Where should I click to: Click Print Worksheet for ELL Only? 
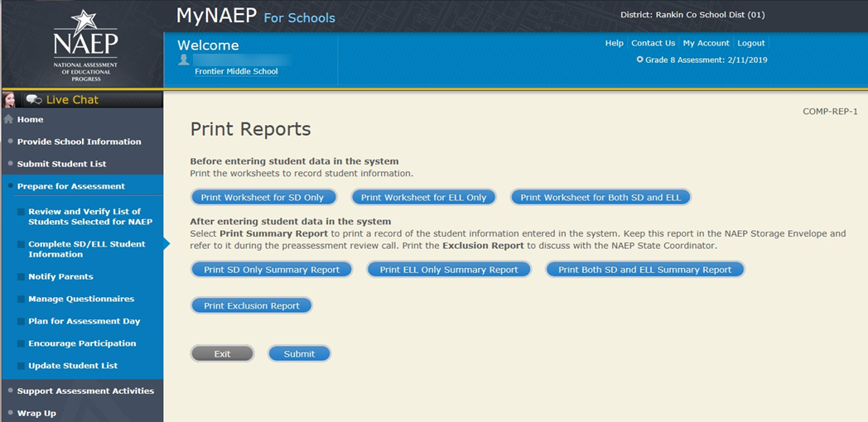[423, 197]
